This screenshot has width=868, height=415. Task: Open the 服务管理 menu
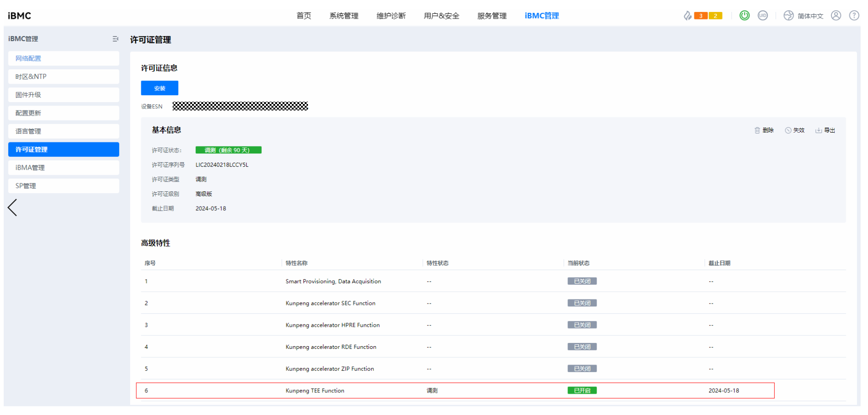coord(492,16)
